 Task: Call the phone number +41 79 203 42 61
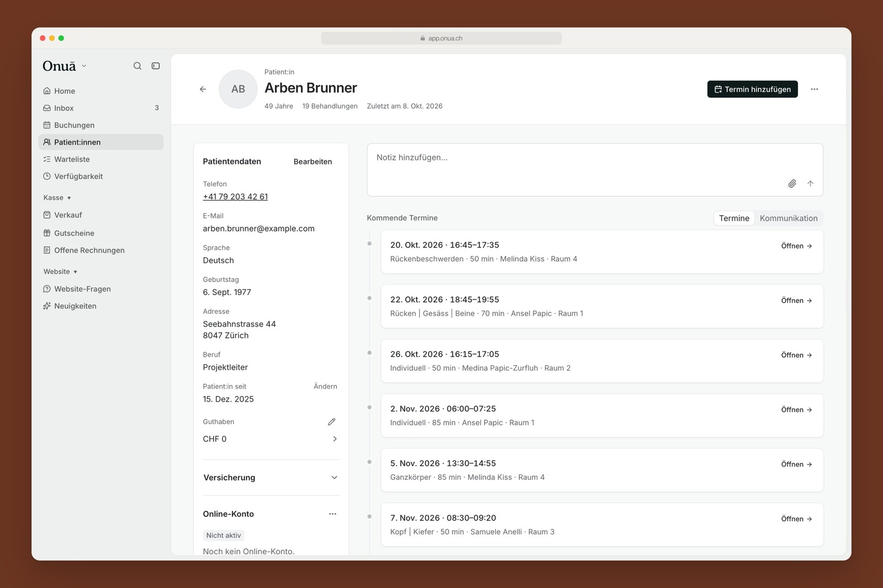235,196
